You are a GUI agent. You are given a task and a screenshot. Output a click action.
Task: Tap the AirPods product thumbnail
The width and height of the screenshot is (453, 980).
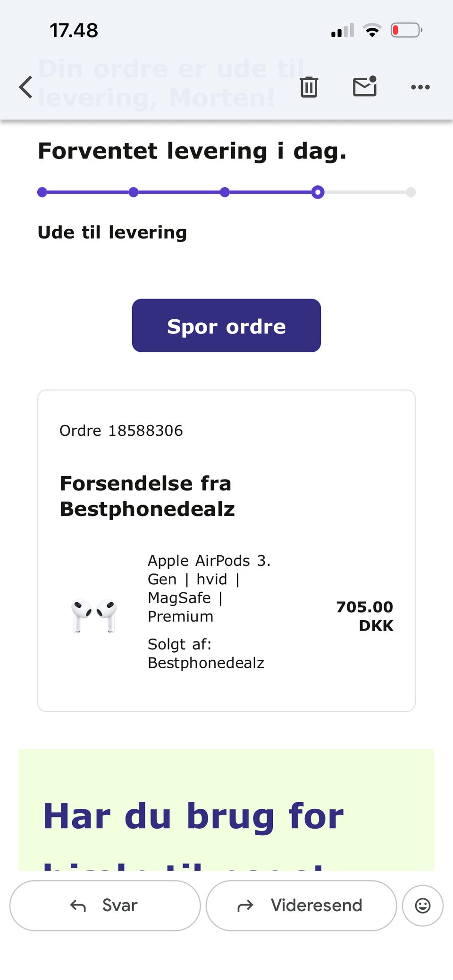coord(94,616)
